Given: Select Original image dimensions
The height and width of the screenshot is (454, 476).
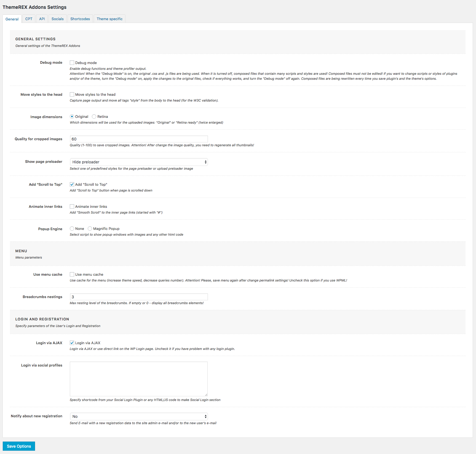Looking at the screenshot, I should click(x=72, y=116).
